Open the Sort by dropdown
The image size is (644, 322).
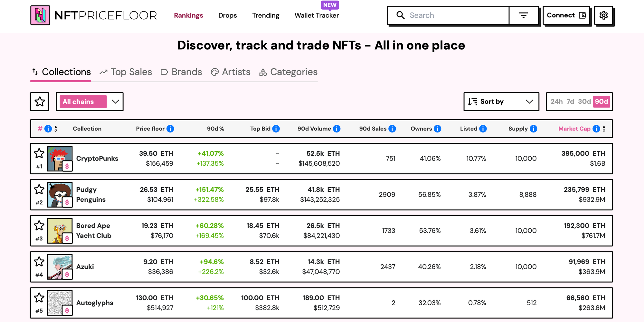coord(501,102)
